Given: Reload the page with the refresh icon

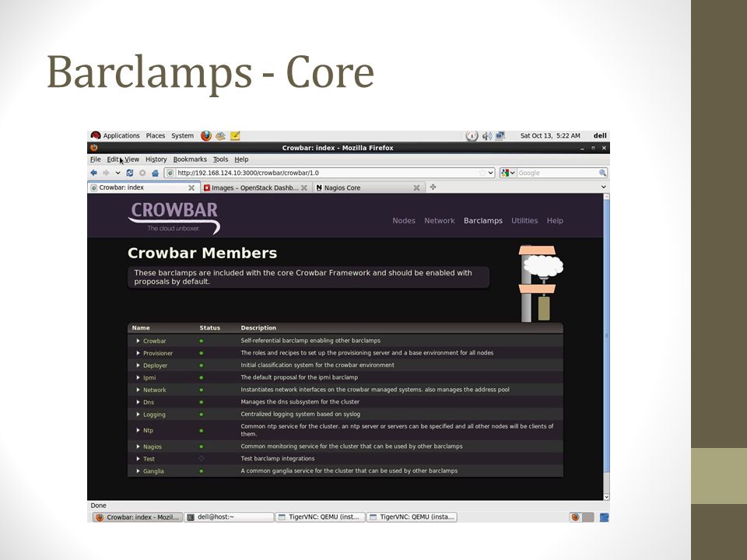Looking at the screenshot, I should 130,173.
